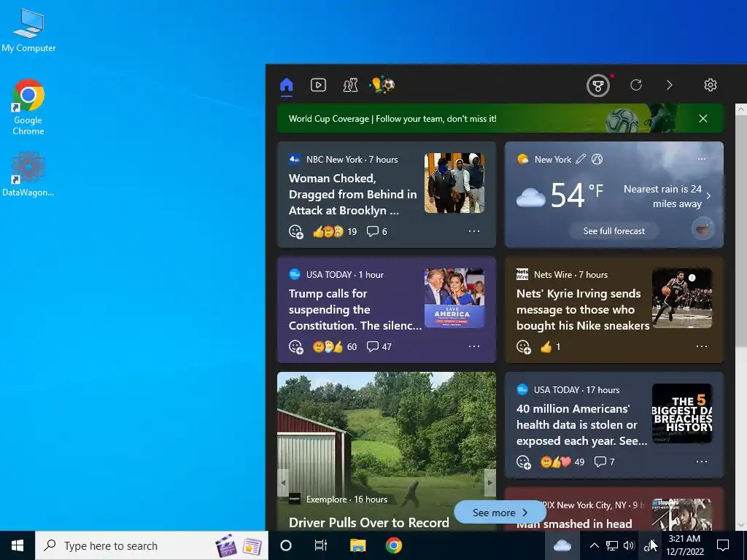Open more options on weather card
The image size is (747, 560).
(702, 158)
